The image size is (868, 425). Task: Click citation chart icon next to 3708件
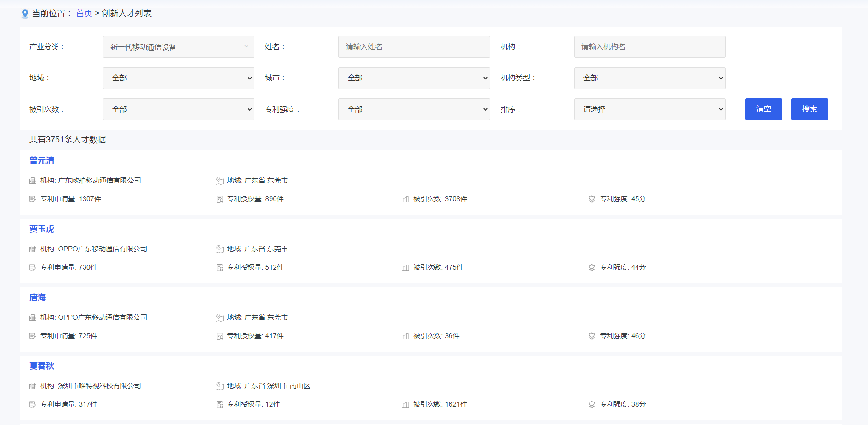pos(406,199)
